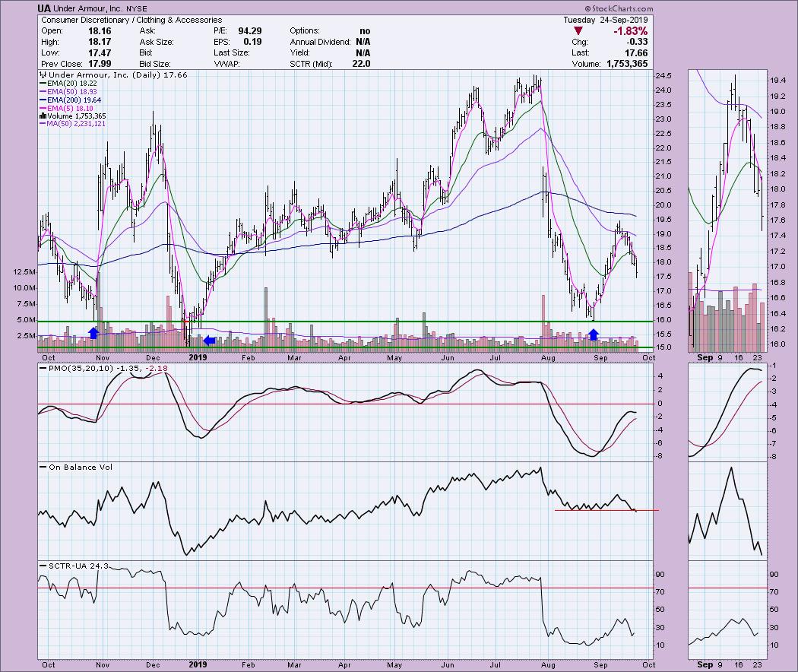The image size is (798, 672).
Task: Click the 24.5 price axis label
Action: click(x=664, y=76)
